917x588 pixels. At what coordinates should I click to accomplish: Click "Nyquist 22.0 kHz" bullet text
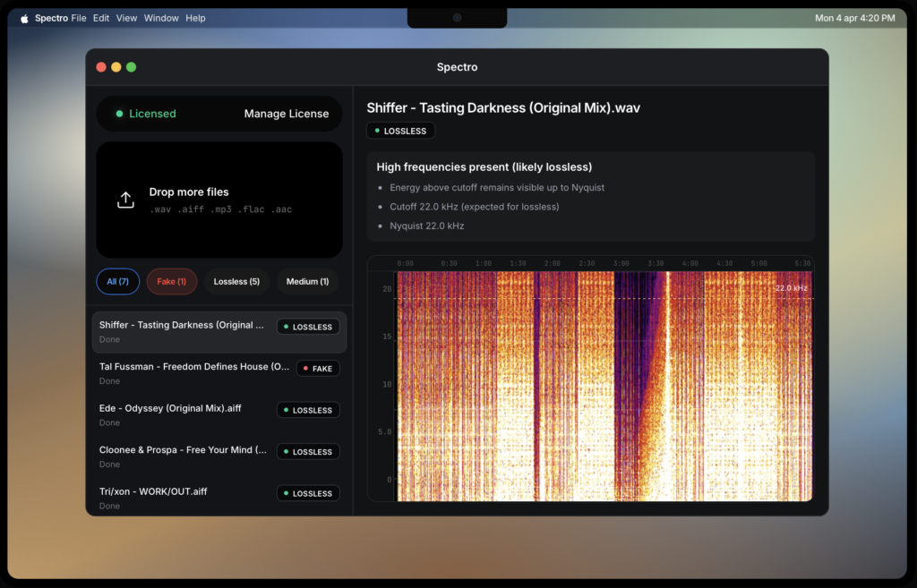(x=427, y=226)
